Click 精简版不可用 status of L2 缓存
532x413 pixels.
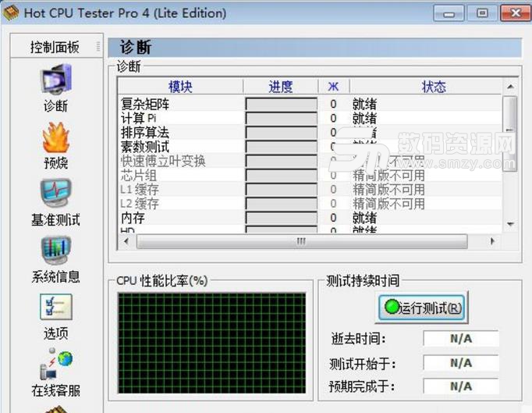coord(388,204)
